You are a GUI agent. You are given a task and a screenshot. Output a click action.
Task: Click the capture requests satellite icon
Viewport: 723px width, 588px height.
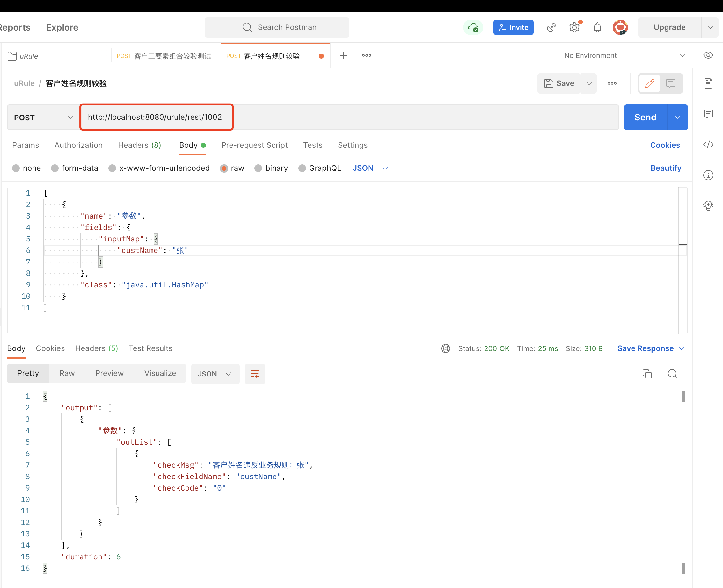click(x=551, y=27)
